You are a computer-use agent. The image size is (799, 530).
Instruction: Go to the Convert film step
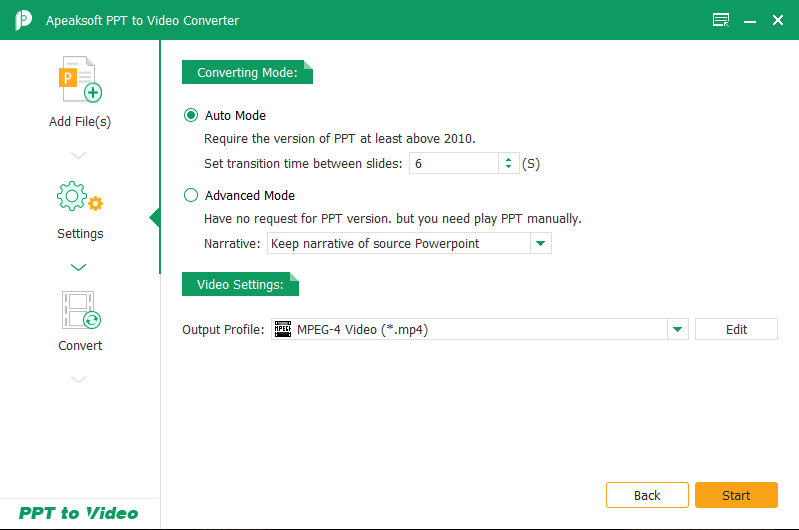coord(81,310)
